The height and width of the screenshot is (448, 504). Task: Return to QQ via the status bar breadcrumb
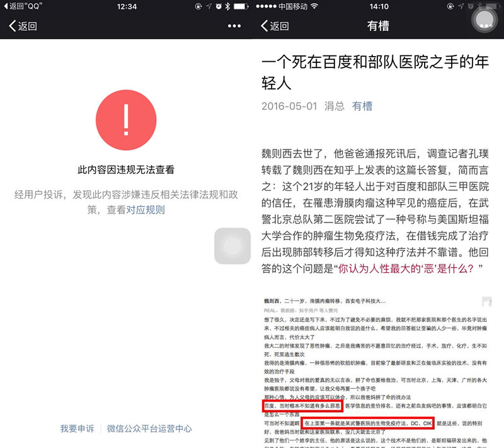[26, 6]
